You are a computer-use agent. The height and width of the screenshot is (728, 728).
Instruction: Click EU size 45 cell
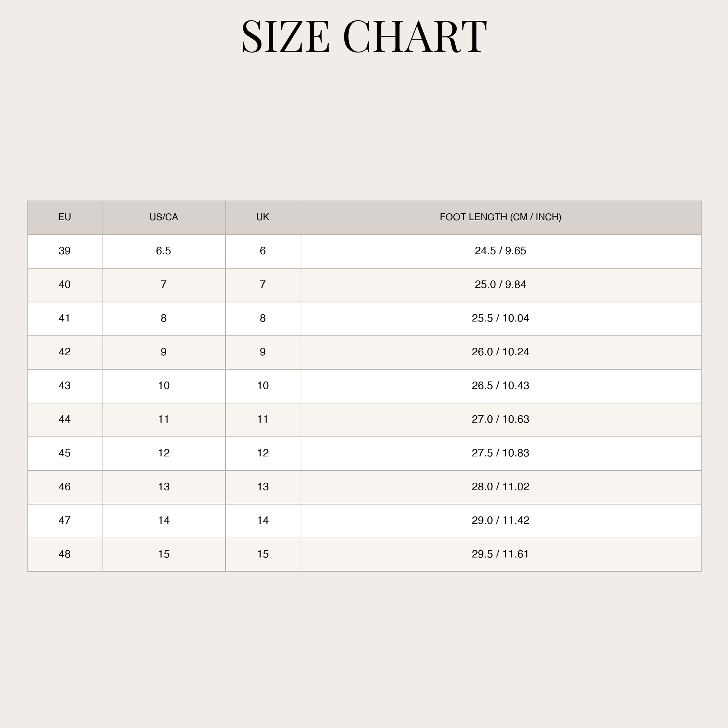click(x=64, y=453)
